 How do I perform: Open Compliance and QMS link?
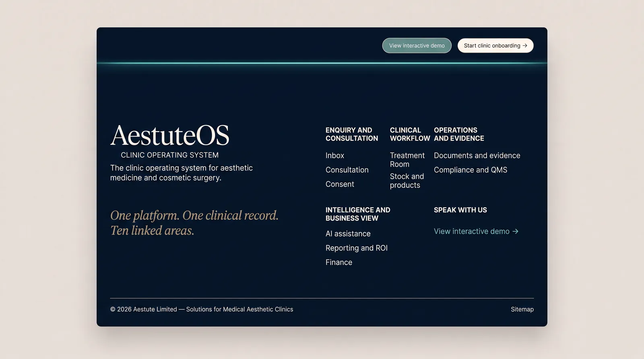tap(471, 170)
